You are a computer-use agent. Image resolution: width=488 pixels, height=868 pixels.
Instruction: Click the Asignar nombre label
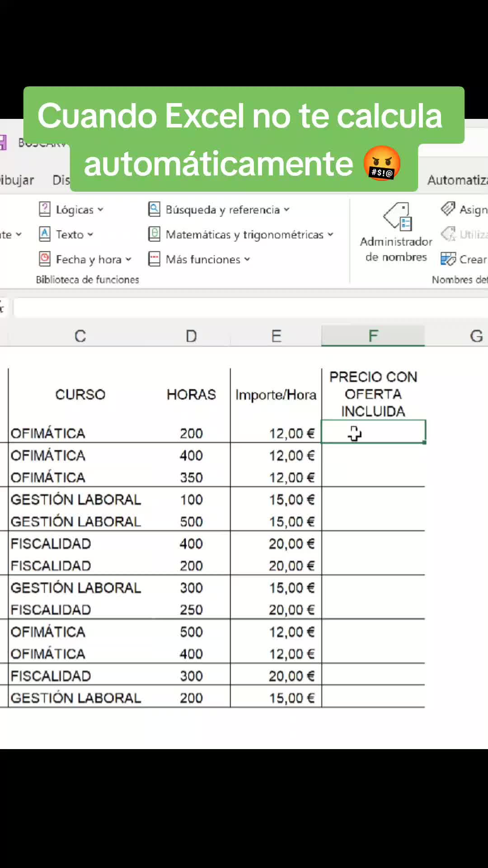point(473,210)
